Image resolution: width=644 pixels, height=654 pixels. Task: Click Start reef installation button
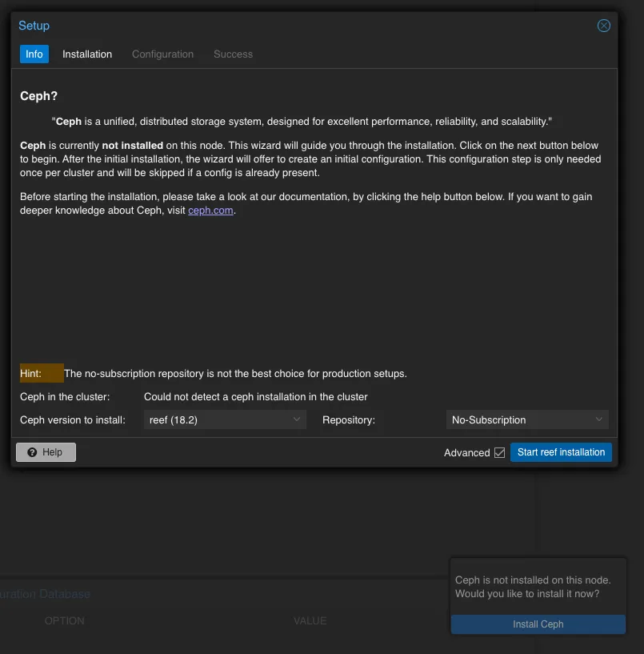[x=561, y=452]
